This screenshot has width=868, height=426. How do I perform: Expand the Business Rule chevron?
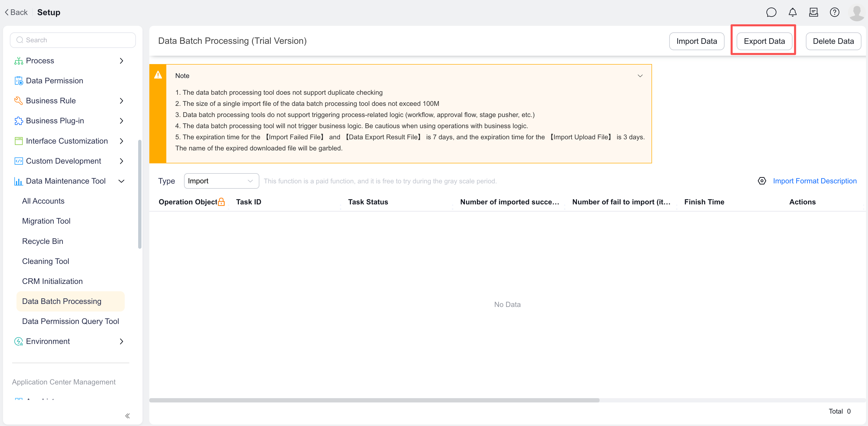pyautogui.click(x=122, y=101)
